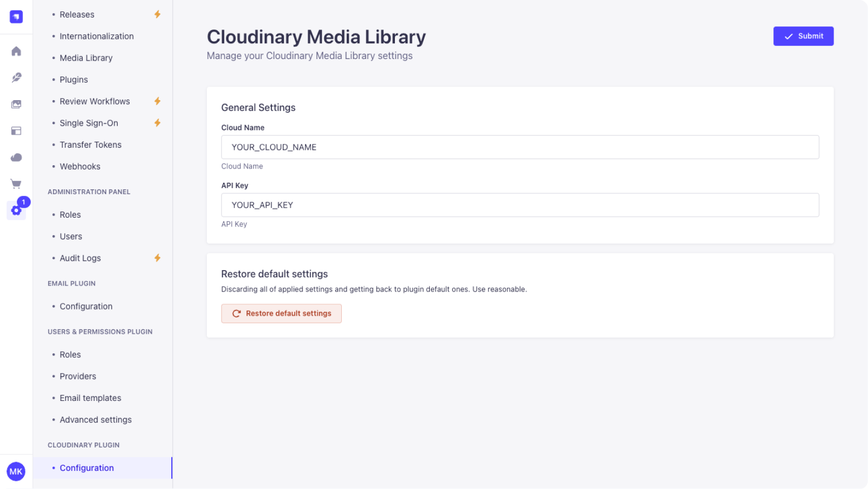The height and width of the screenshot is (489, 868).
Task: Click lightning icon next to Audit Logs
Action: click(158, 258)
